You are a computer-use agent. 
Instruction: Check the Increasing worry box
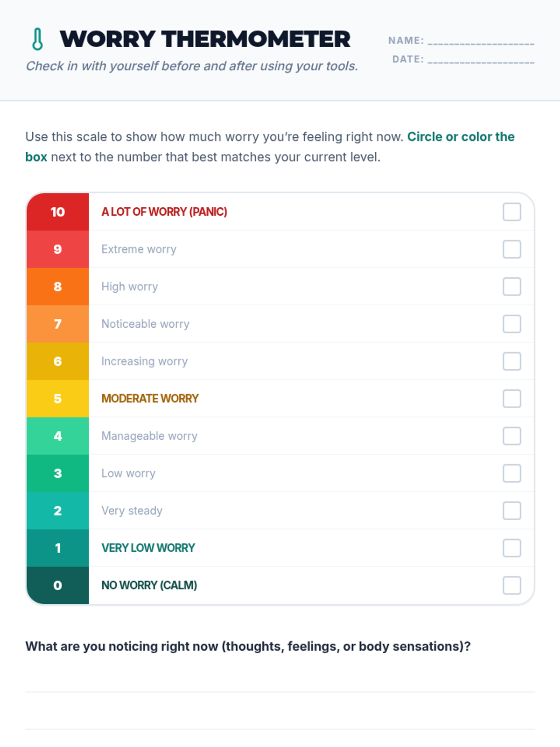click(511, 361)
